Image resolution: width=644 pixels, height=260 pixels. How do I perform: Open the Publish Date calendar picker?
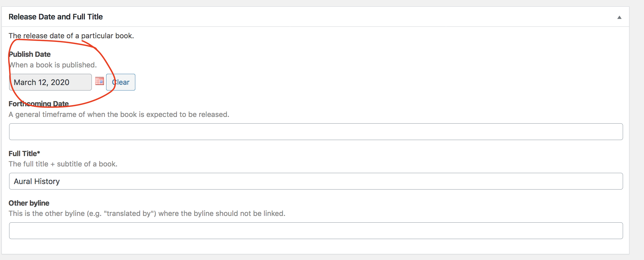click(x=99, y=81)
